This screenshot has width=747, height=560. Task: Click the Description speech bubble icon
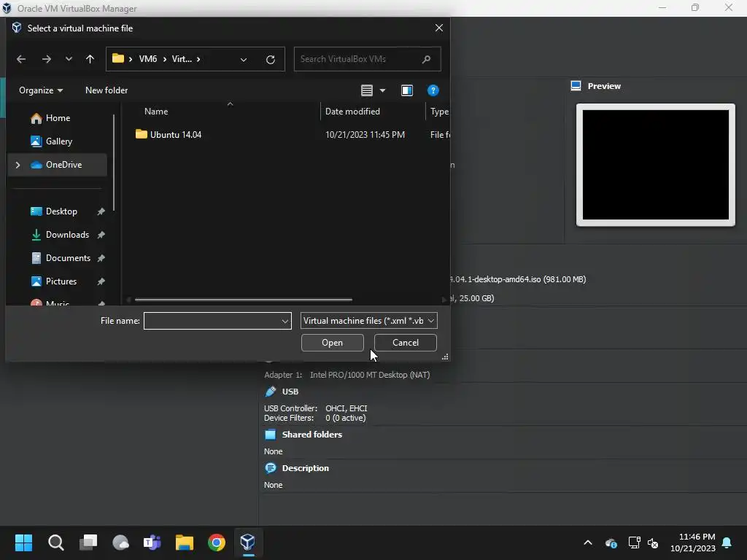tap(270, 468)
